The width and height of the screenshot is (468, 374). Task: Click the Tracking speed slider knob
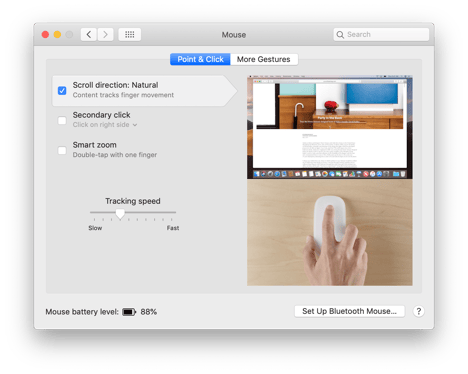[x=120, y=214]
